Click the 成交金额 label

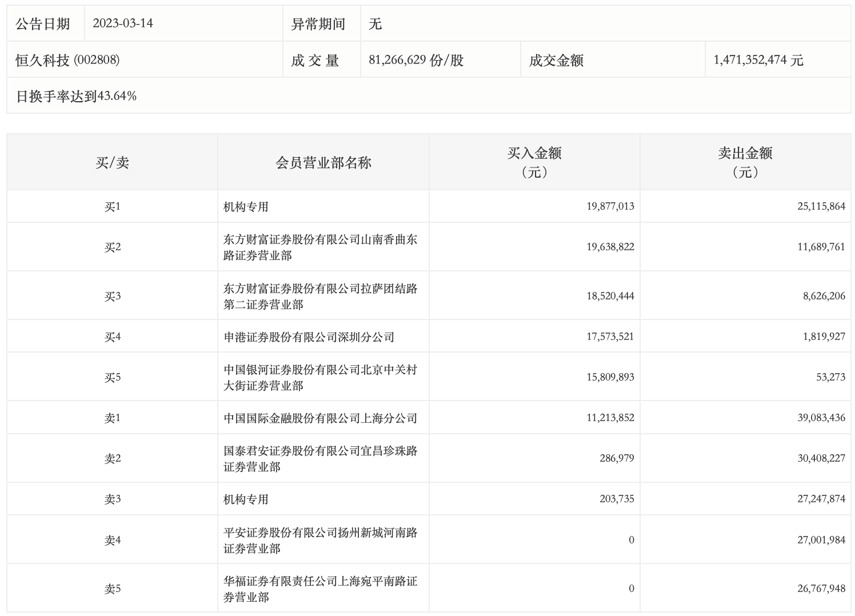pyautogui.click(x=556, y=60)
